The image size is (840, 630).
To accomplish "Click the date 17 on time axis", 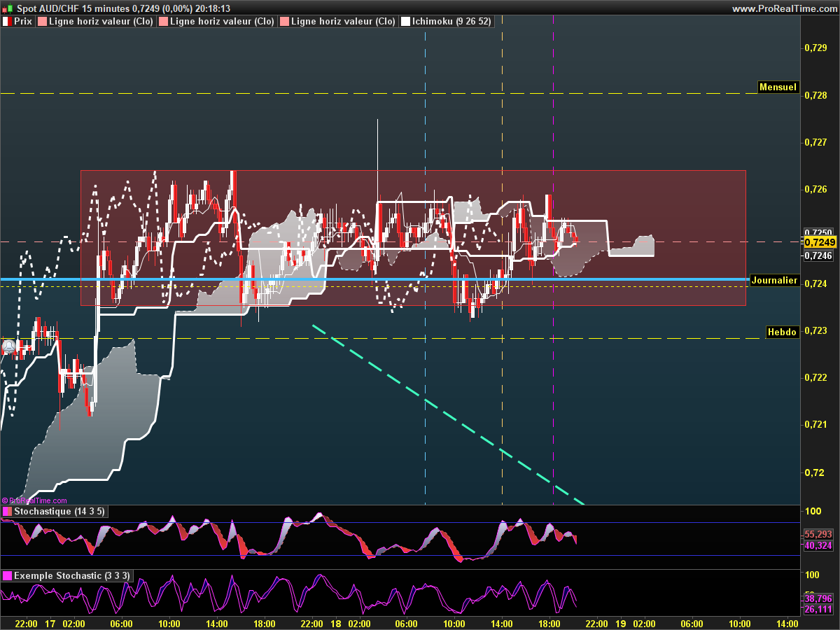I will (50, 623).
